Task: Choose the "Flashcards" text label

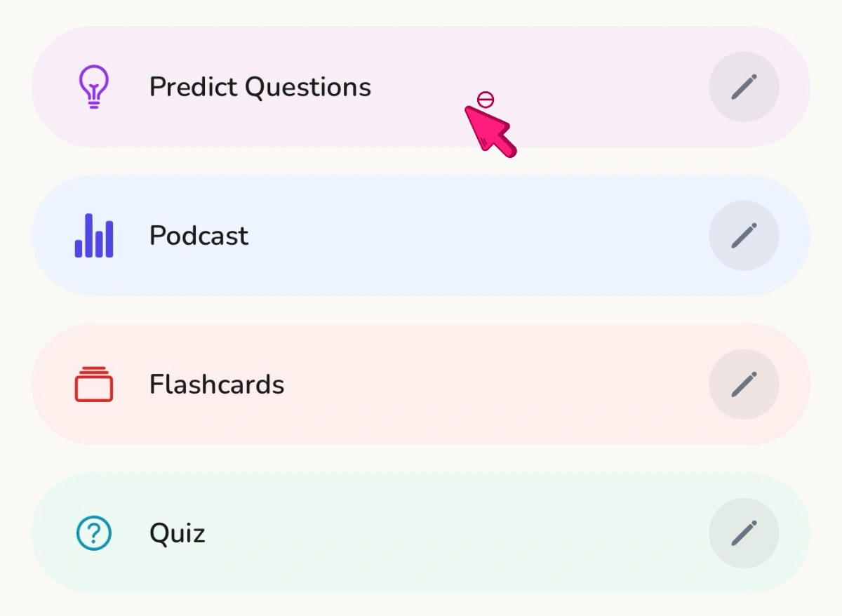Action: [x=217, y=384]
